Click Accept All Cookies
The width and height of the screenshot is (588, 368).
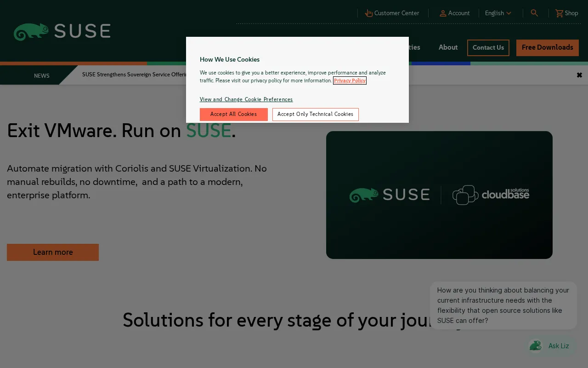[x=234, y=115]
